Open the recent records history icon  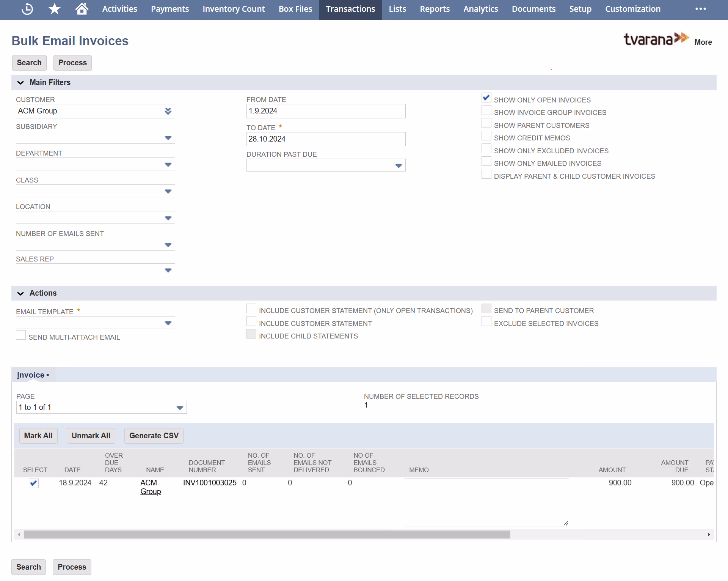[27, 9]
